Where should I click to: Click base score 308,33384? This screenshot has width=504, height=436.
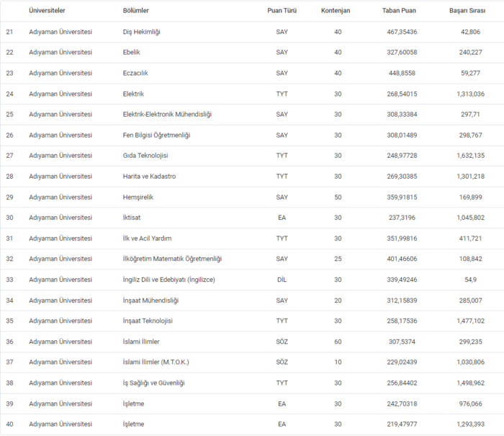(x=402, y=115)
